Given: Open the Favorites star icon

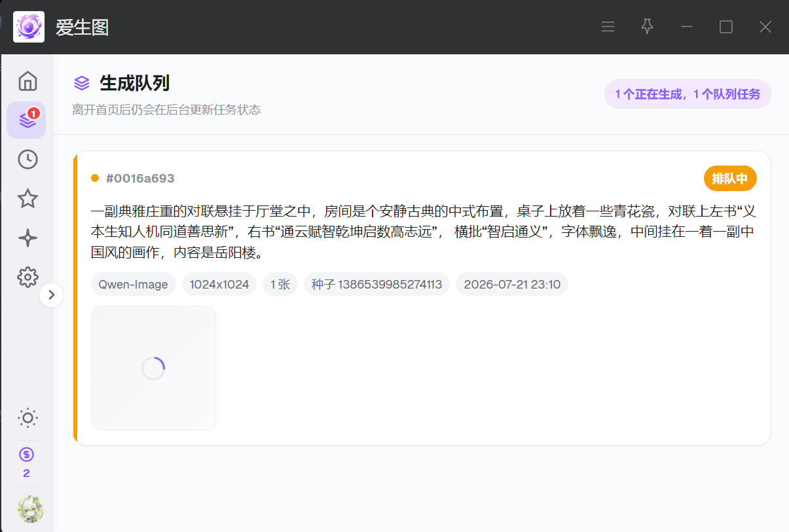Looking at the screenshot, I should click(x=28, y=198).
